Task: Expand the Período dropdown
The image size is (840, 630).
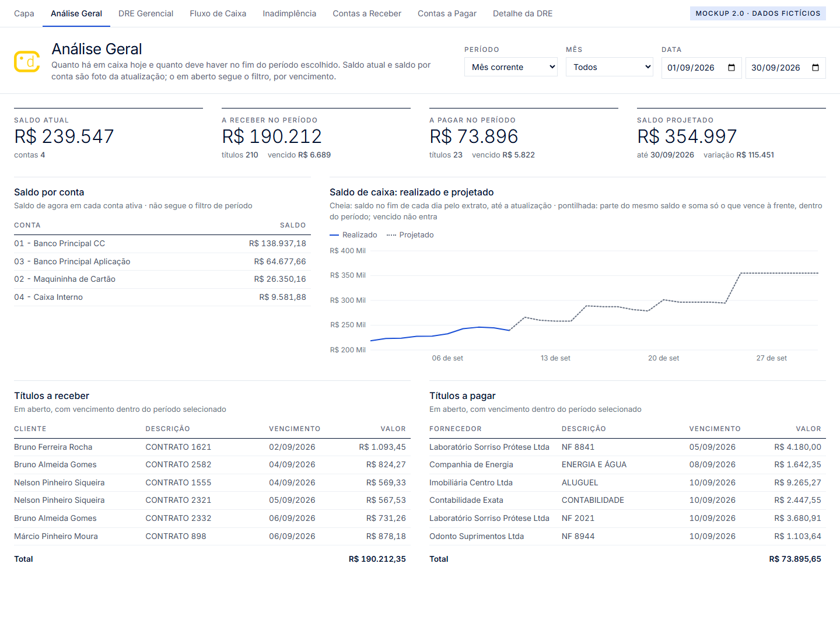Action: [511, 67]
